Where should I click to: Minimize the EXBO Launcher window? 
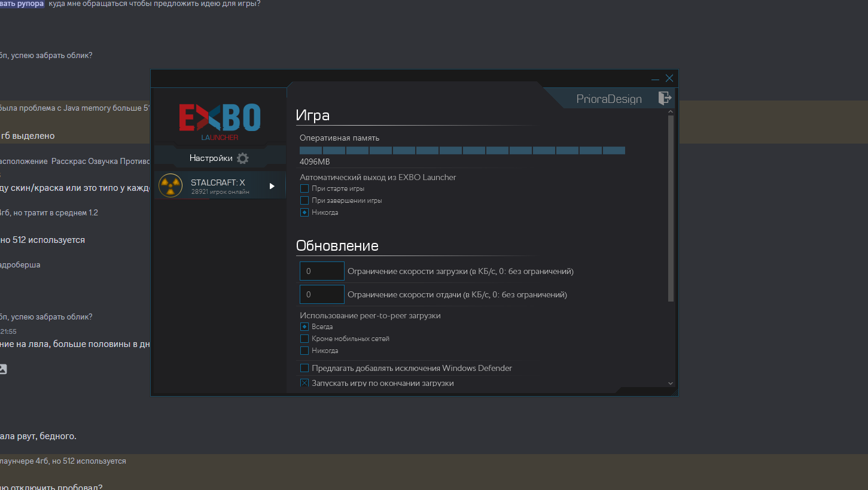[655, 79]
